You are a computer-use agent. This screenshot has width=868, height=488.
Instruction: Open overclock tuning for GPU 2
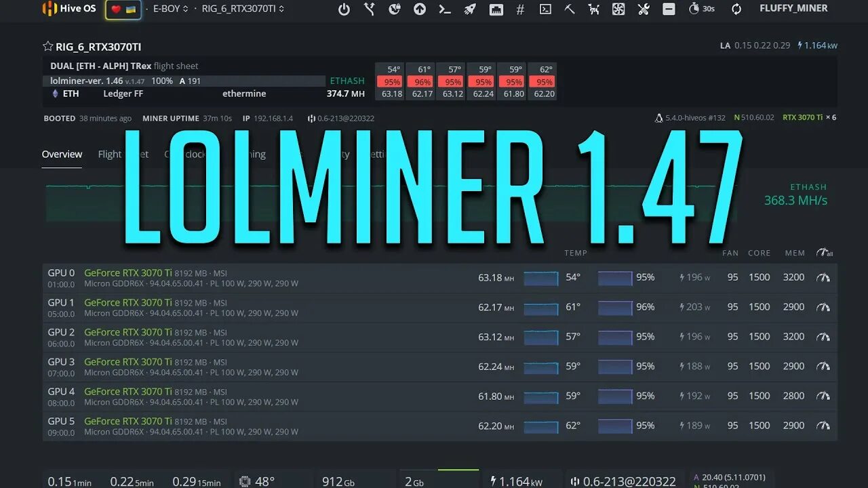pos(823,337)
